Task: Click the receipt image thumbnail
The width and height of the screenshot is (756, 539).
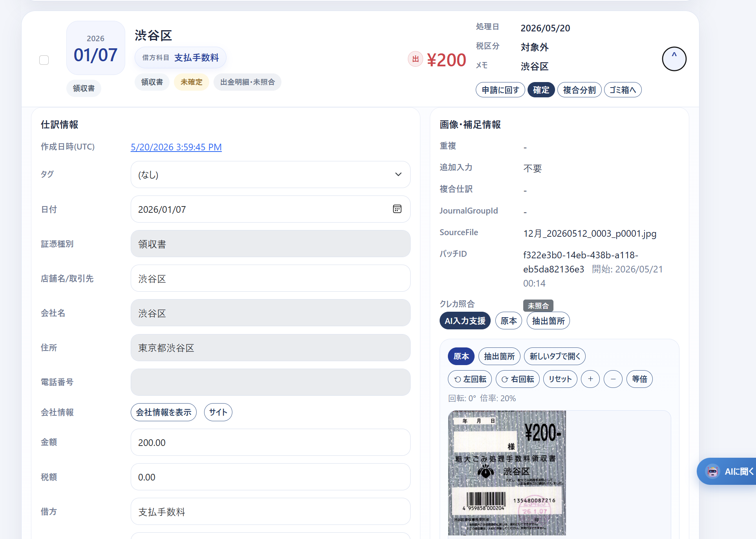Action: click(x=507, y=473)
